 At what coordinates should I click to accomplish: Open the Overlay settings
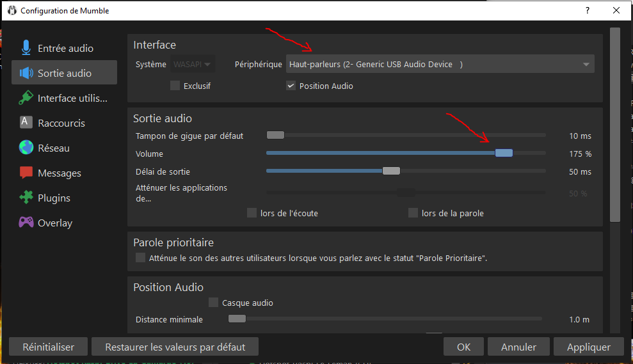click(64, 223)
